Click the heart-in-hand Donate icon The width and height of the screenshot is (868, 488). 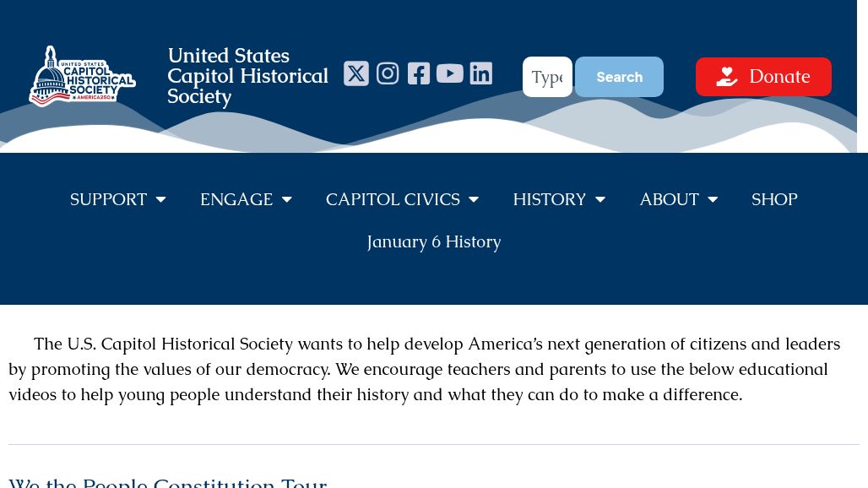pos(727,77)
